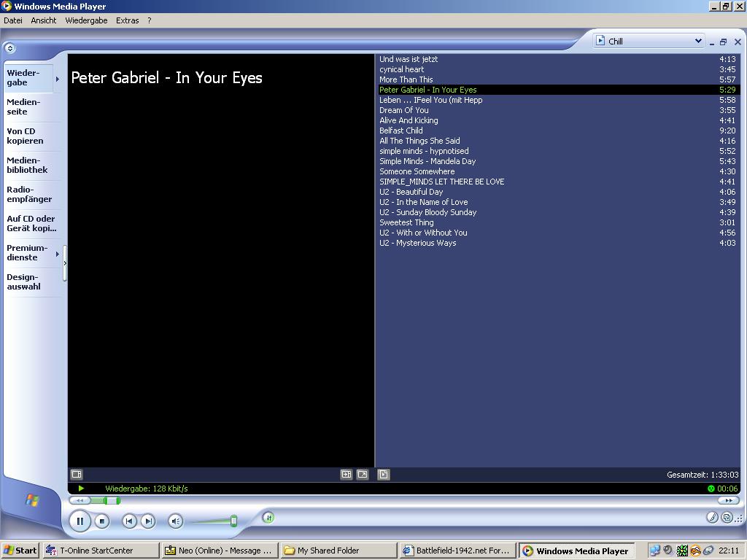The width and height of the screenshot is (747, 560).
Task: Click the taskbar clock showing 22:11
Action: click(x=729, y=551)
